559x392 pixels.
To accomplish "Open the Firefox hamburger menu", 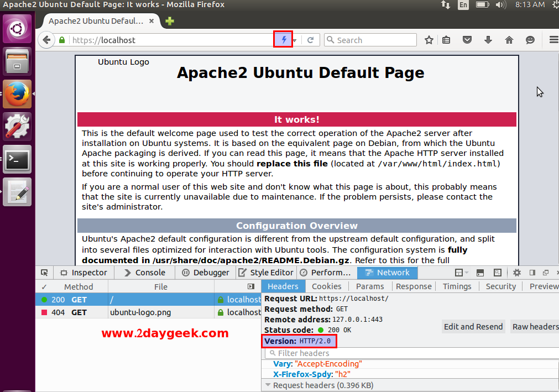I will (553, 40).
